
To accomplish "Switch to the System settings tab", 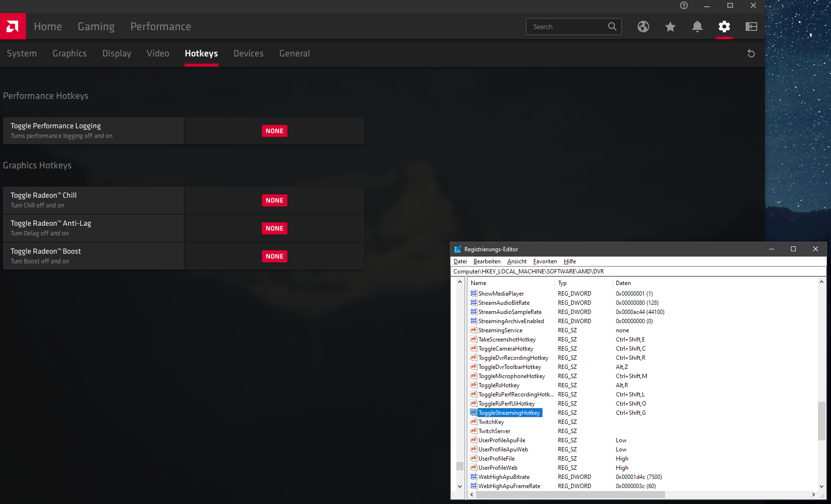I will [x=22, y=54].
